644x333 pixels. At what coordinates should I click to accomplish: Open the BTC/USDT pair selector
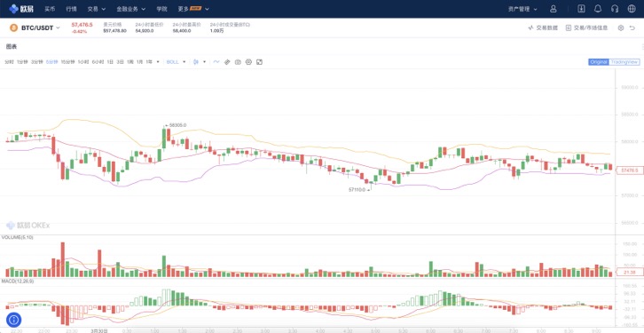coord(41,28)
